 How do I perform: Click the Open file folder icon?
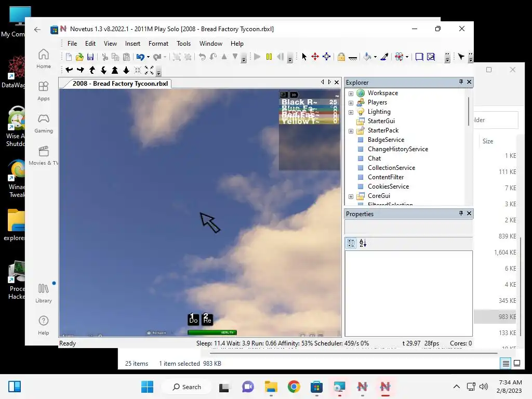(79, 57)
